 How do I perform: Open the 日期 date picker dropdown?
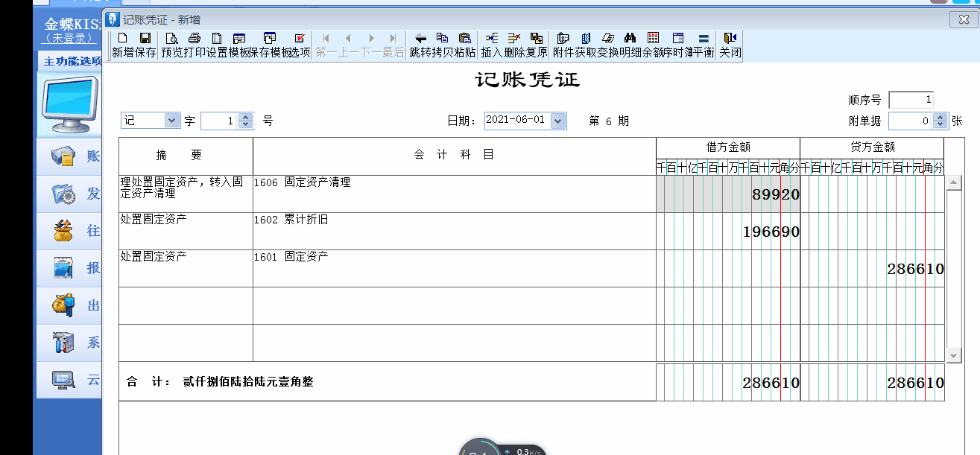[x=558, y=121]
